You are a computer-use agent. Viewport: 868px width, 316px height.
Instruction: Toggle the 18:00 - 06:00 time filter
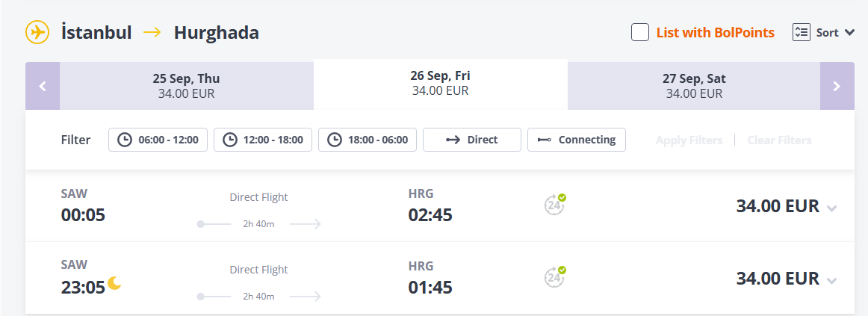368,140
